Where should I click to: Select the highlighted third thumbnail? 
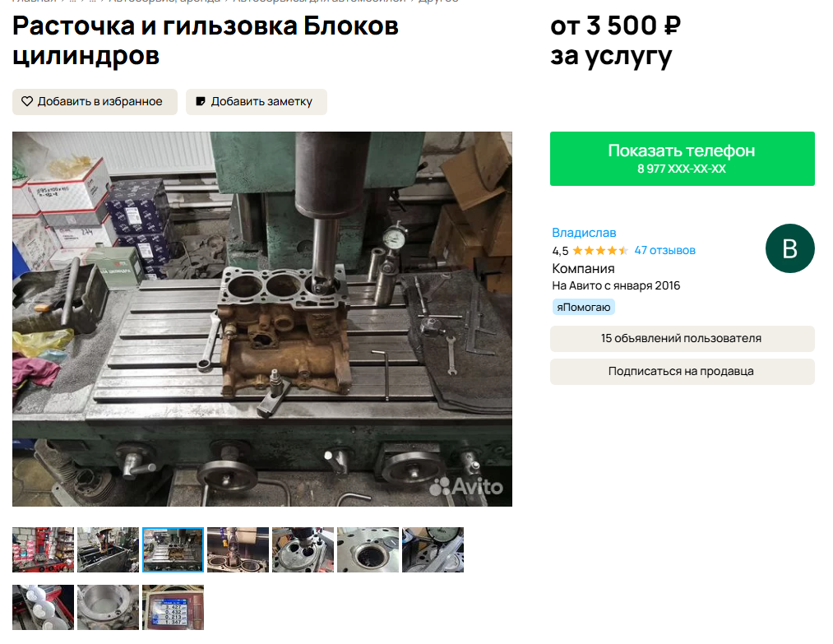[x=173, y=549]
